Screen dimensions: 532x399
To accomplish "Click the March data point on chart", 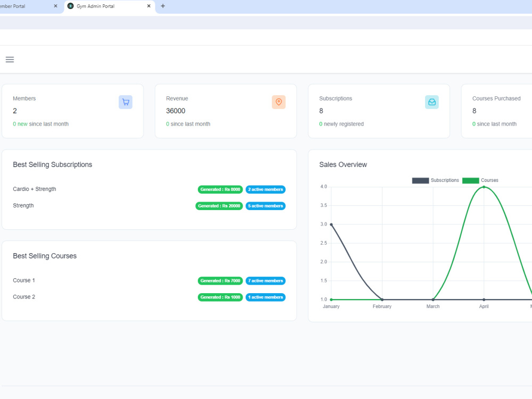I will [x=433, y=300].
